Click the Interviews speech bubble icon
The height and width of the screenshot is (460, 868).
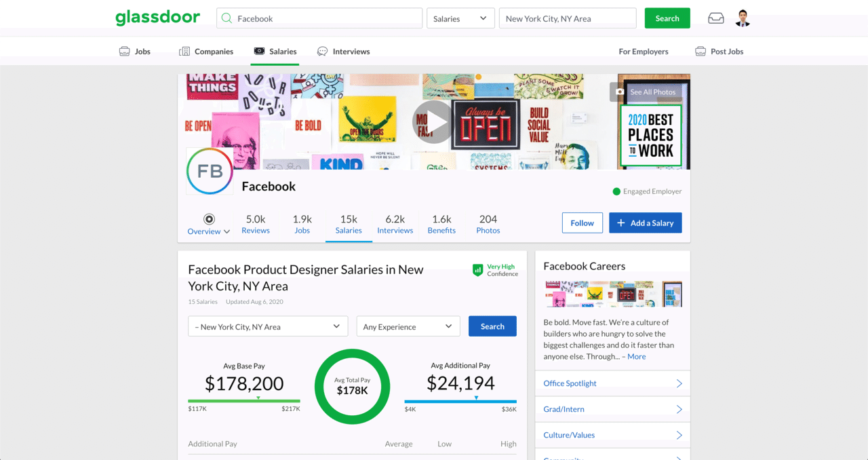(322, 51)
